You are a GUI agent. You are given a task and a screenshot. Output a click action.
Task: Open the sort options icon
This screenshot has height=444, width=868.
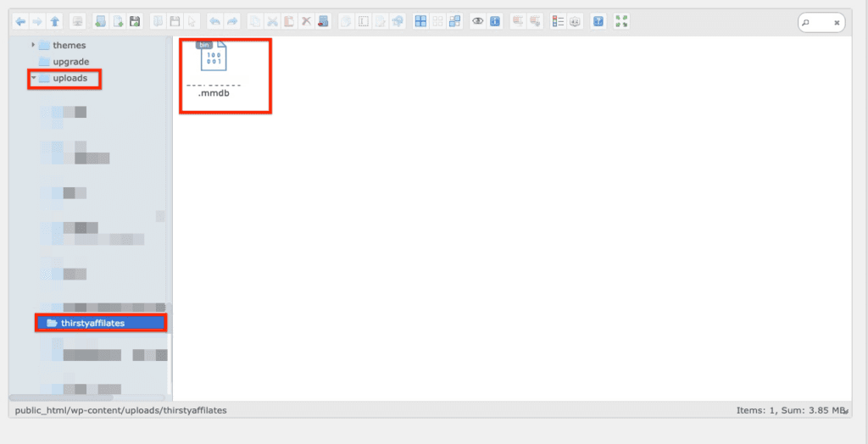[x=576, y=21]
